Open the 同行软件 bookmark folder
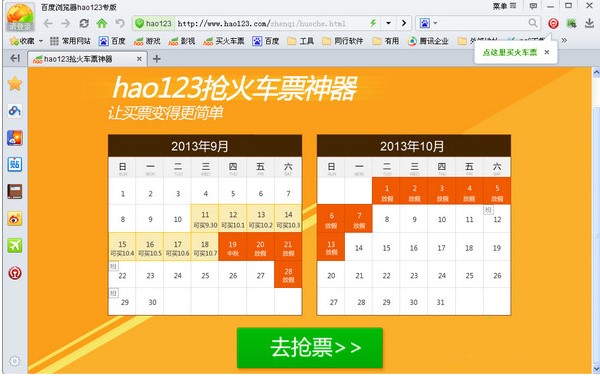The width and height of the screenshot is (600, 376). point(342,41)
